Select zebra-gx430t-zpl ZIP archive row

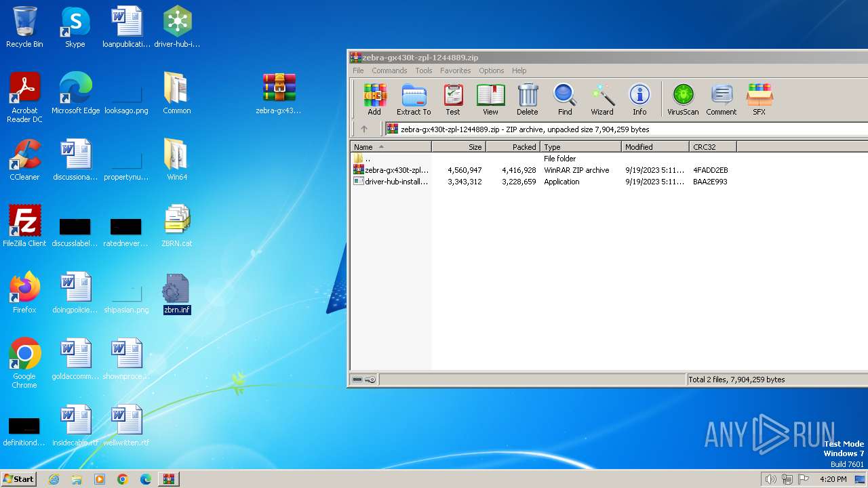[542, 170]
